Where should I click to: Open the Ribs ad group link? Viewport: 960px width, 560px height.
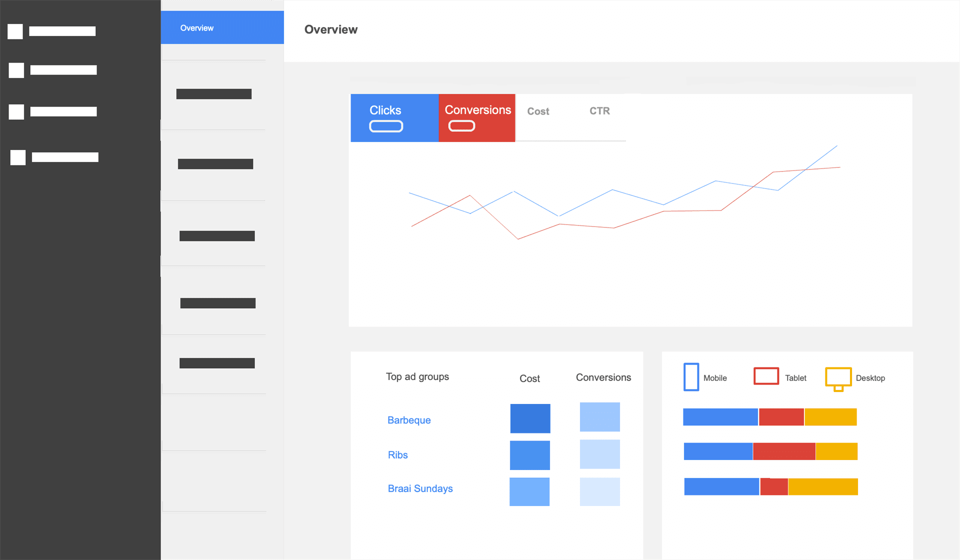(x=397, y=455)
